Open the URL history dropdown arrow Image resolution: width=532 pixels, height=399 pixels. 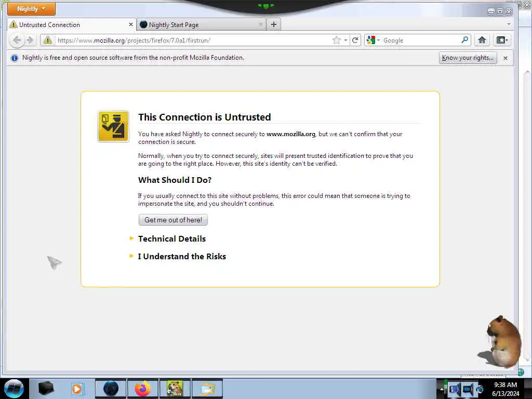[345, 41]
